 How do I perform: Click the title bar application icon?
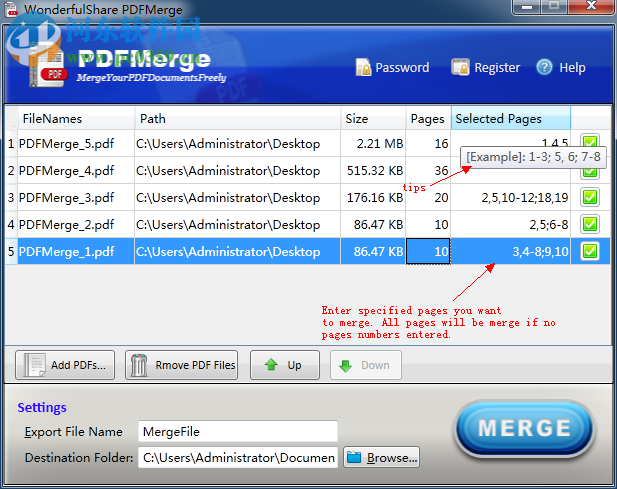coord(12,9)
